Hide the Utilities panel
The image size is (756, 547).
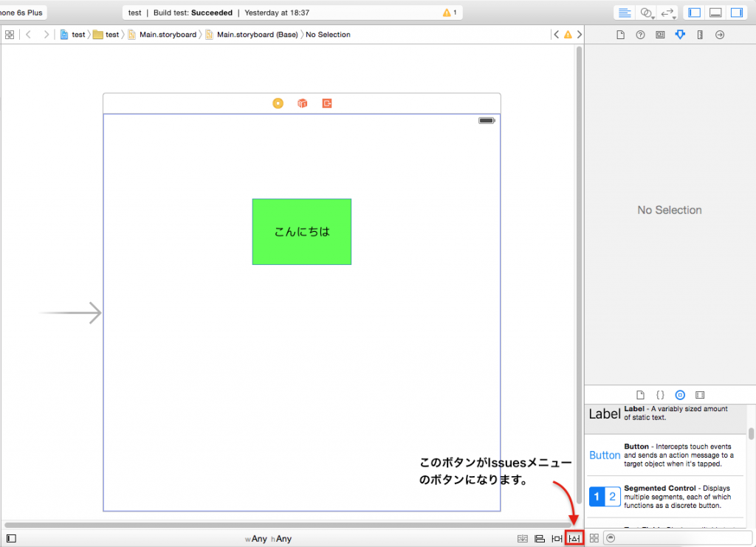point(735,13)
